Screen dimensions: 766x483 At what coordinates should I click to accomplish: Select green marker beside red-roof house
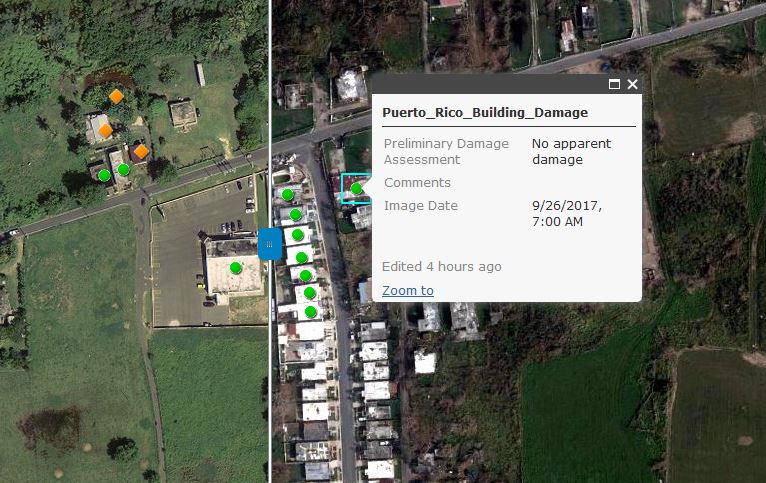pyautogui.click(x=124, y=169)
